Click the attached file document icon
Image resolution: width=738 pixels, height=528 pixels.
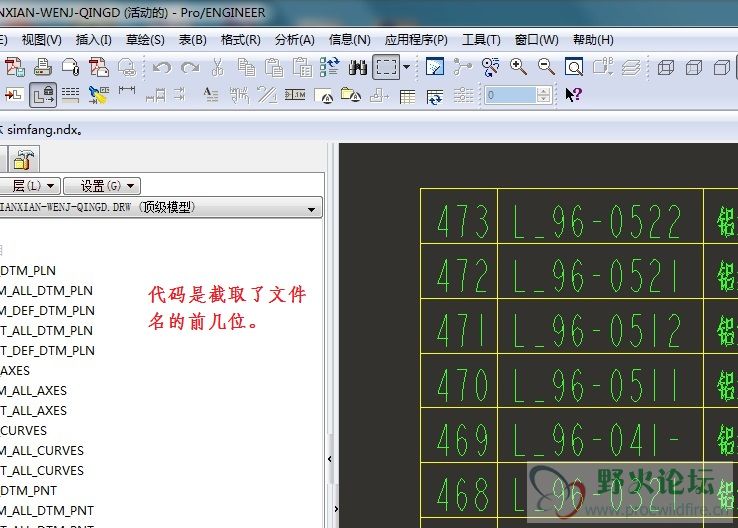tap(70, 67)
